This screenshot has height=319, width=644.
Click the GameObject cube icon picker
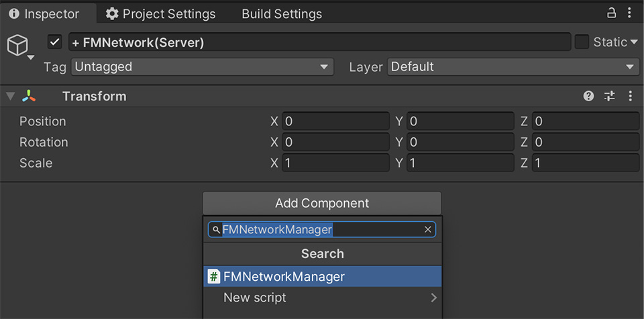[16, 46]
